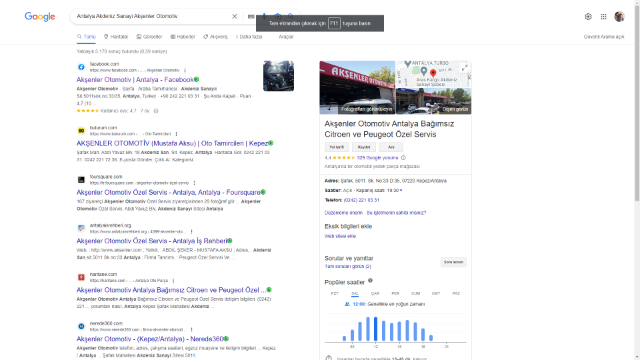The height and width of the screenshot is (360, 640).
Task: Click the antalyaisrehberi.org favicon
Action: coord(81,228)
